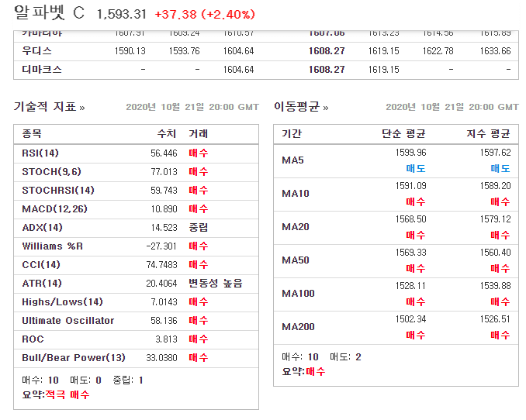Click the MA100 period label
Image resolution: width=526 pixels, height=420 pixels.
click(x=298, y=293)
